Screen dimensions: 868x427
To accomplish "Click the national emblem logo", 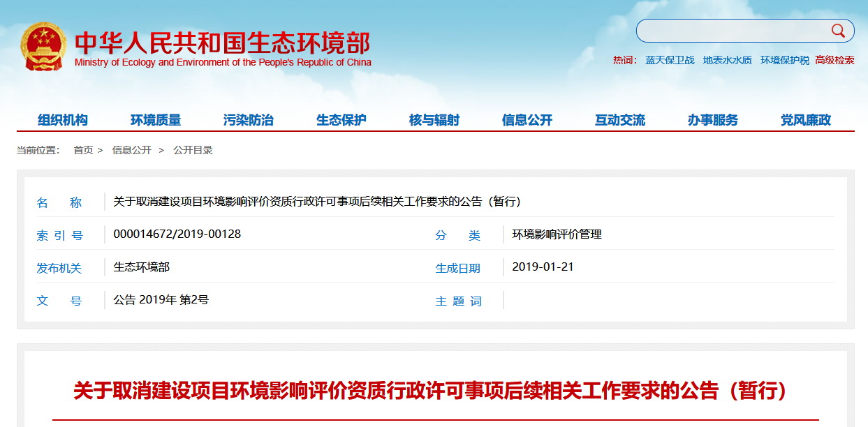I will (x=43, y=46).
